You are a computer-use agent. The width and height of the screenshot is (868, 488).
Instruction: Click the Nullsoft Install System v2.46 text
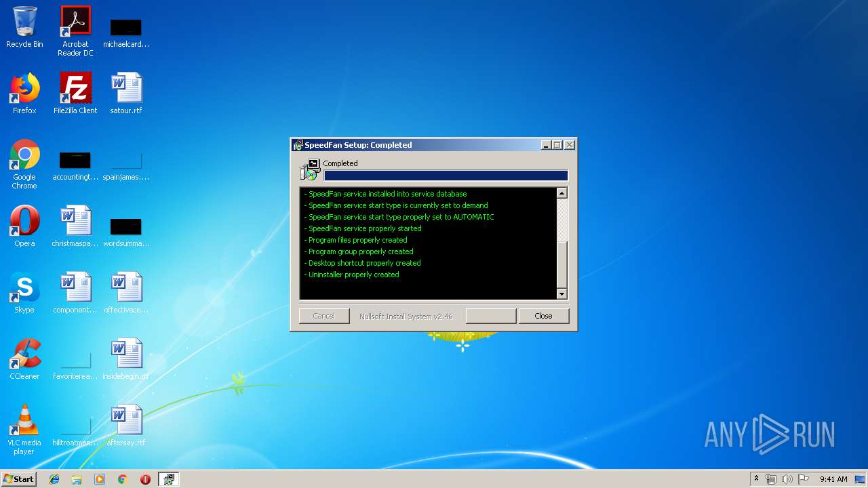pyautogui.click(x=406, y=316)
